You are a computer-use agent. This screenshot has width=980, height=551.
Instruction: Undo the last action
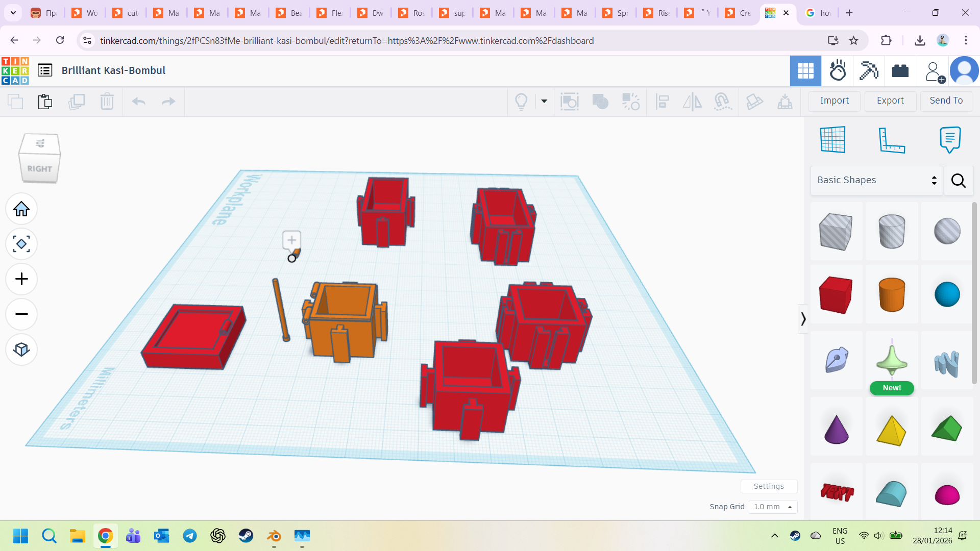(139, 102)
